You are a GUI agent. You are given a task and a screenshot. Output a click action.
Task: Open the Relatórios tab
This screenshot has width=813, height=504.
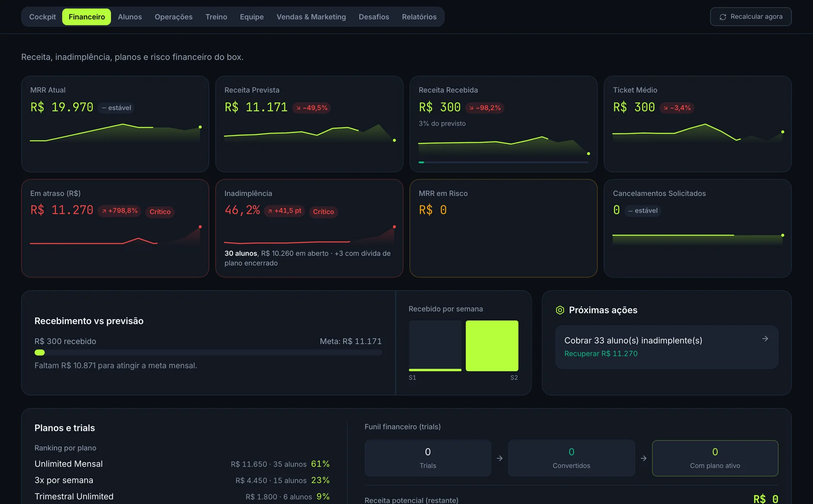(x=419, y=17)
